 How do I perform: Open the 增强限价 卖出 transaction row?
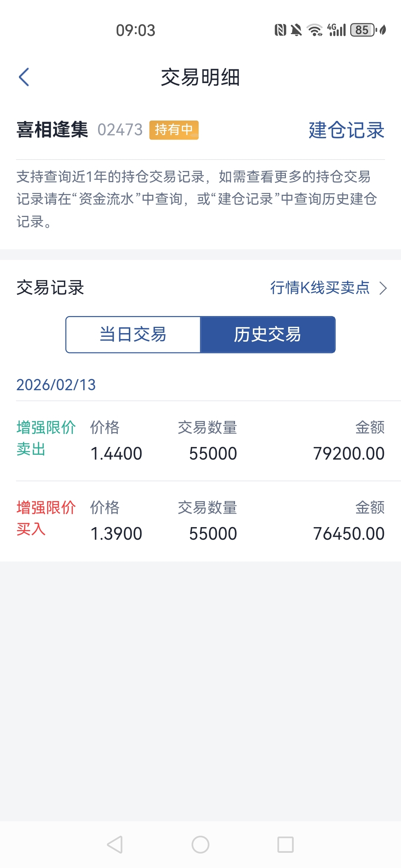[x=200, y=441]
